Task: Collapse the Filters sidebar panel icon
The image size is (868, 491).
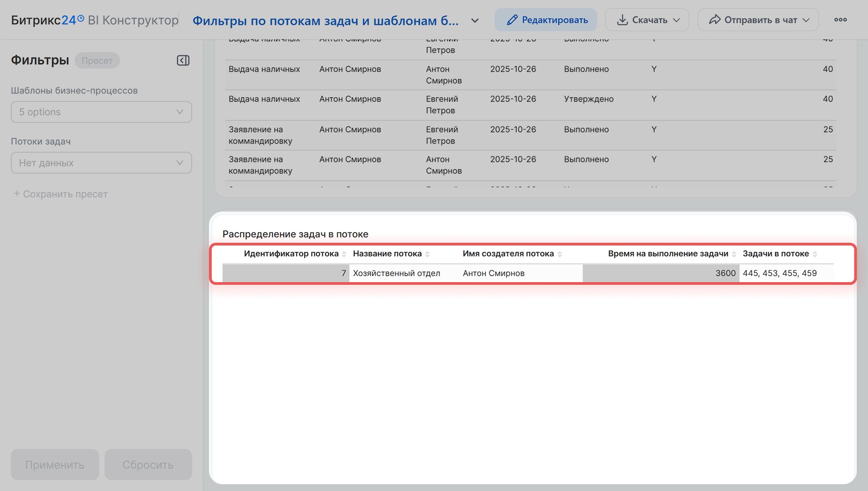Action: tap(183, 61)
